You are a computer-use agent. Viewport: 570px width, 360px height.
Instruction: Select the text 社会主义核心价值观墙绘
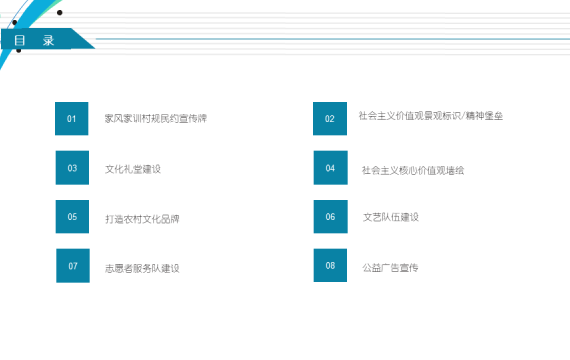[x=413, y=171]
